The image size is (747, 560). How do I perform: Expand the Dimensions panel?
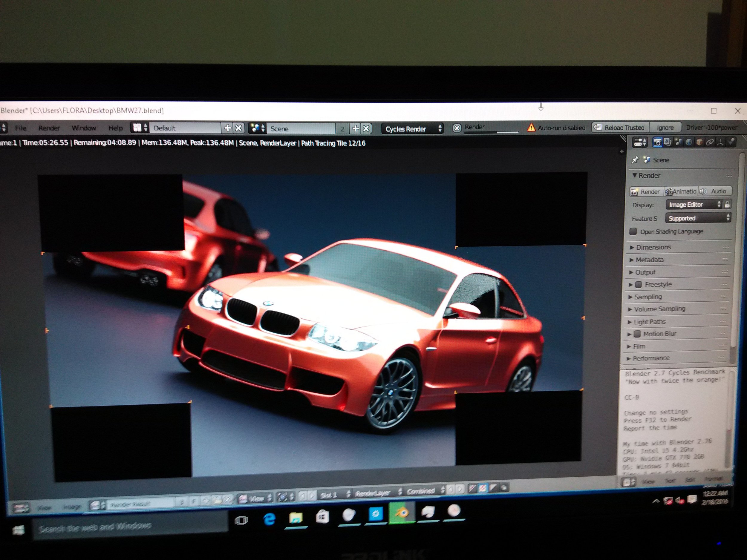click(x=650, y=247)
